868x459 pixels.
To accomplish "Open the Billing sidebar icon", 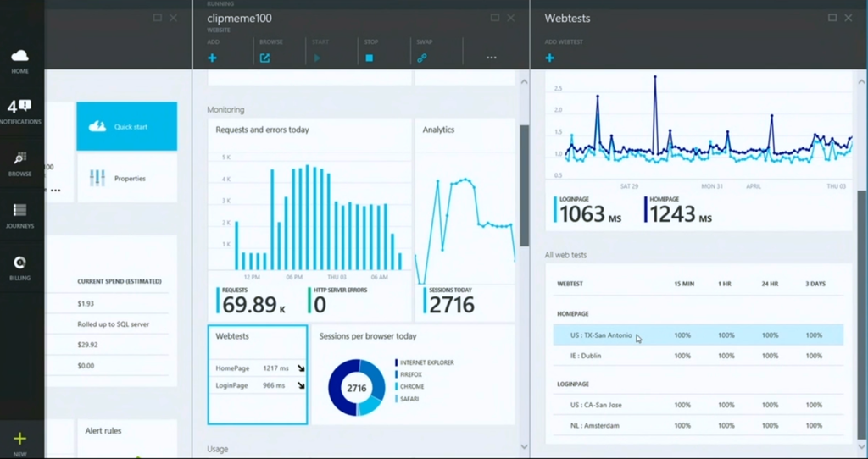I will pos(19,263).
